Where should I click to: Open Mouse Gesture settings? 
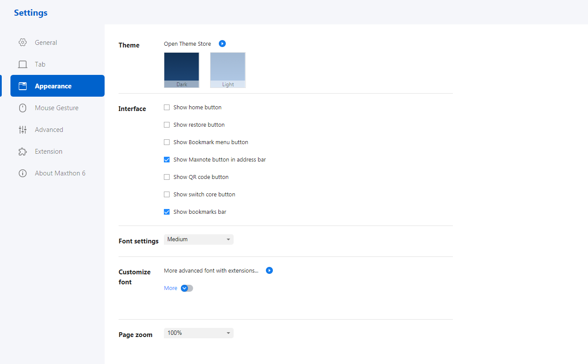pyautogui.click(x=58, y=108)
